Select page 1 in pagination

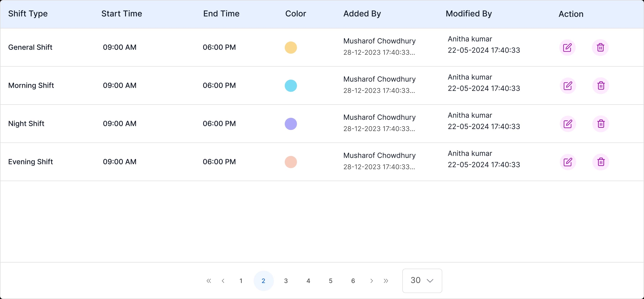(x=241, y=281)
